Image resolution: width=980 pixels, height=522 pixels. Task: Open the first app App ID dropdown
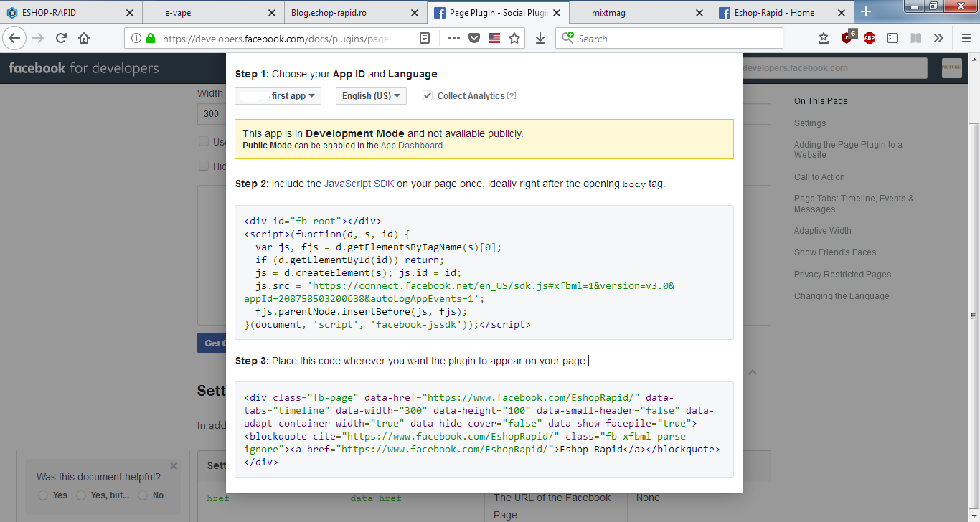click(x=278, y=96)
